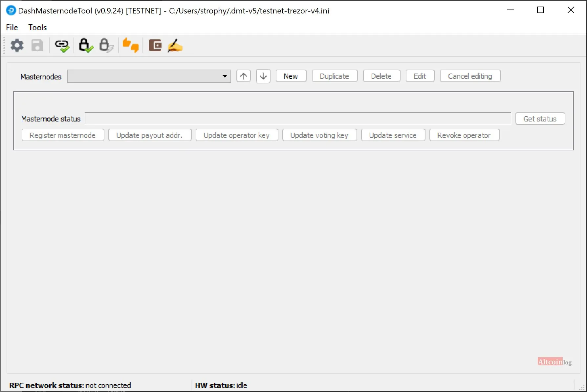Click the Edit button
Viewport: 587px width, 392px height.
pos(420,76)
